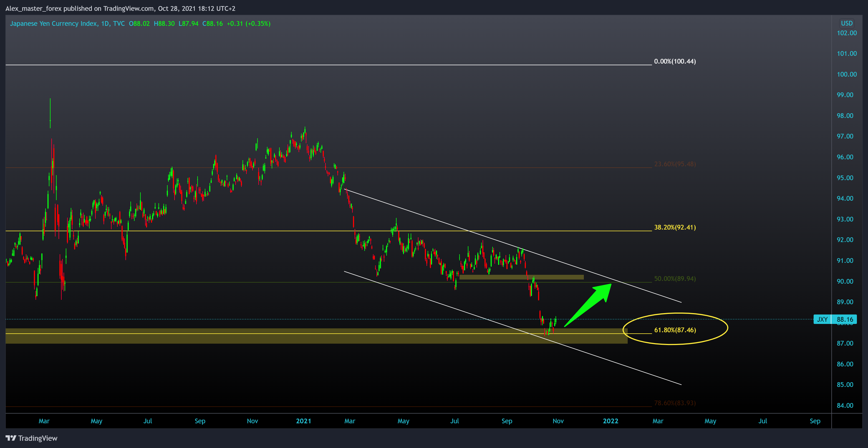Click the open value O88.02

[x=139, y=24]
